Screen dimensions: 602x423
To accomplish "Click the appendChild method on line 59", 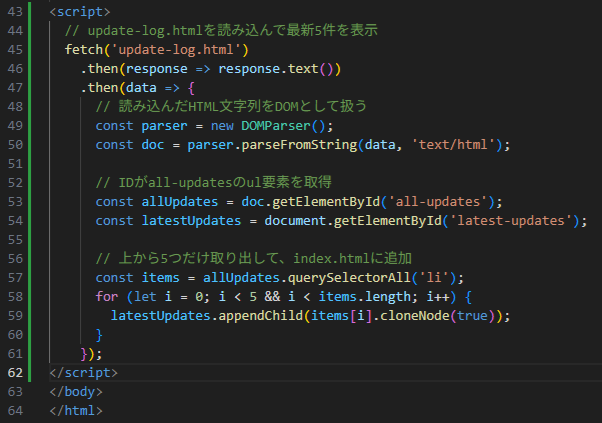I will [x=261, y=316].
